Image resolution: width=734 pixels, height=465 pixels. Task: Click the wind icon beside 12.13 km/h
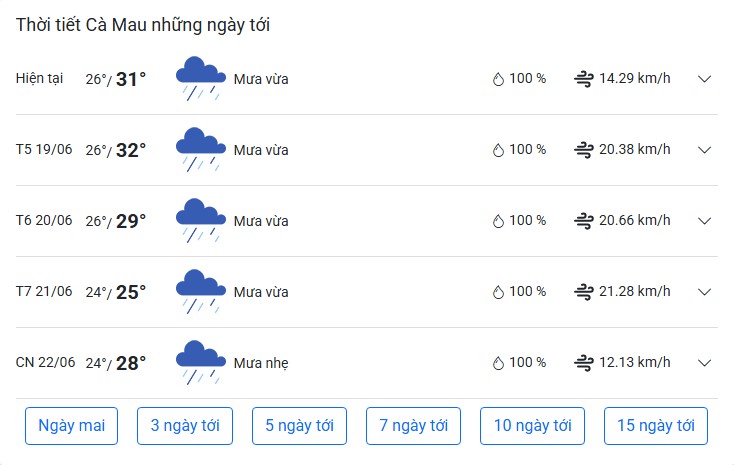point(584,363)
